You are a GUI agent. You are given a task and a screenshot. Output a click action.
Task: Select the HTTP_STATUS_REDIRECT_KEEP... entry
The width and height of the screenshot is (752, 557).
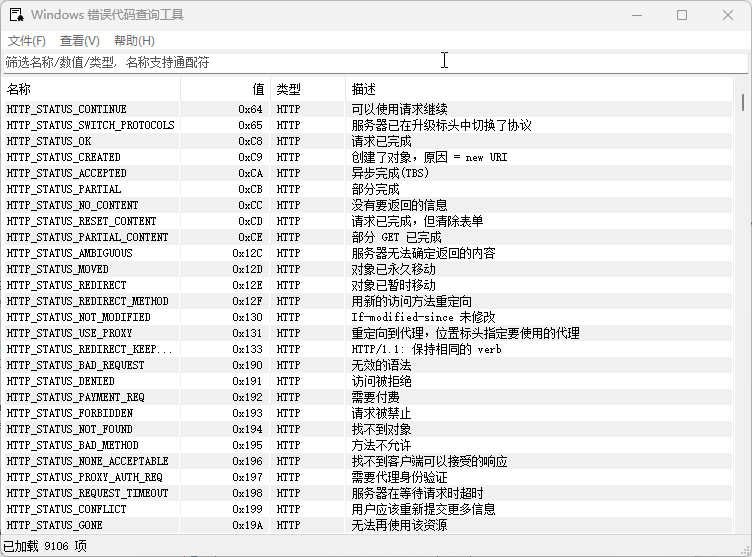(368, 349)
